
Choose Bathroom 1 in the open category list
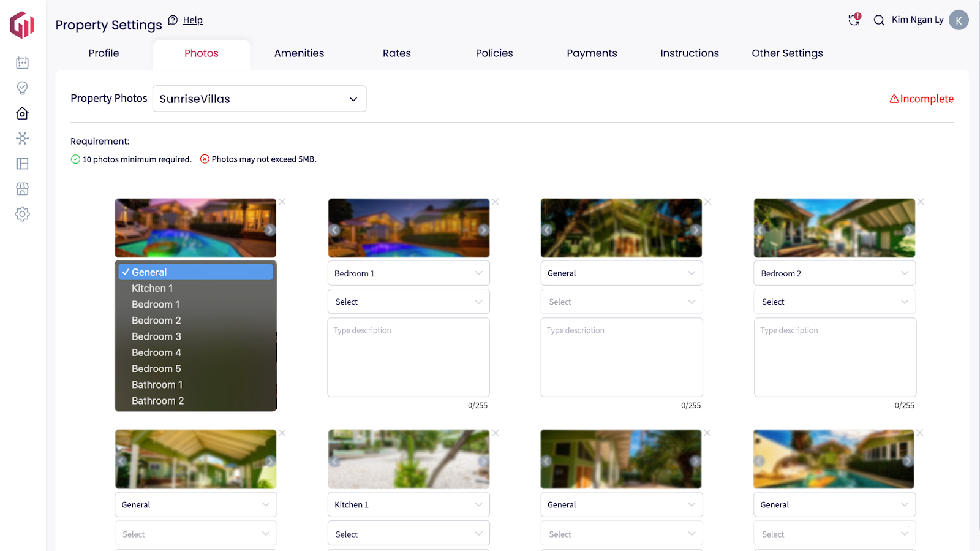pos(195,384)
